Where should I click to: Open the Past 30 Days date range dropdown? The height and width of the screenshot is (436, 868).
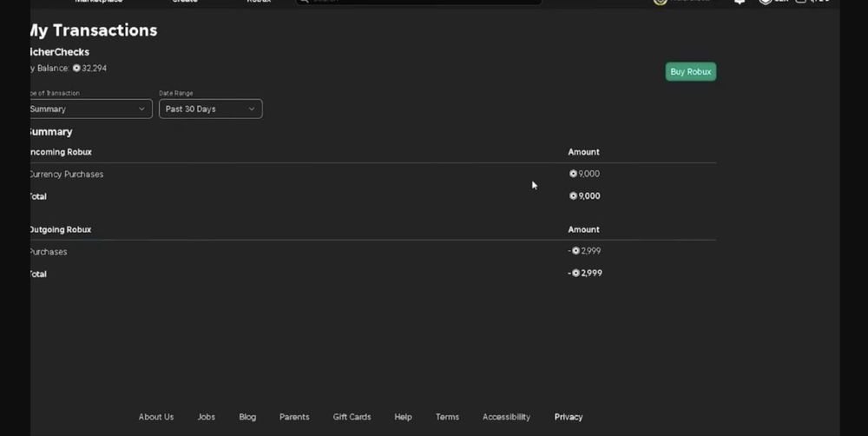click(x=210, y=109)
